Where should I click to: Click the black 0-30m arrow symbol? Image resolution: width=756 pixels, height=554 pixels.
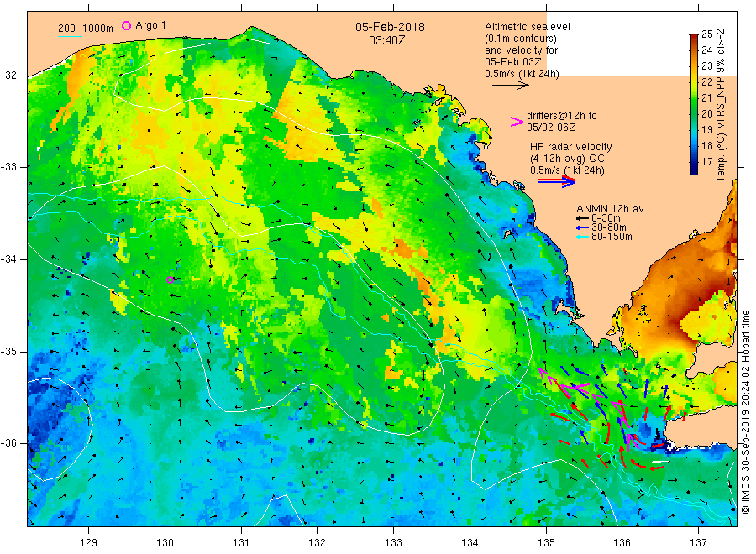582,218
